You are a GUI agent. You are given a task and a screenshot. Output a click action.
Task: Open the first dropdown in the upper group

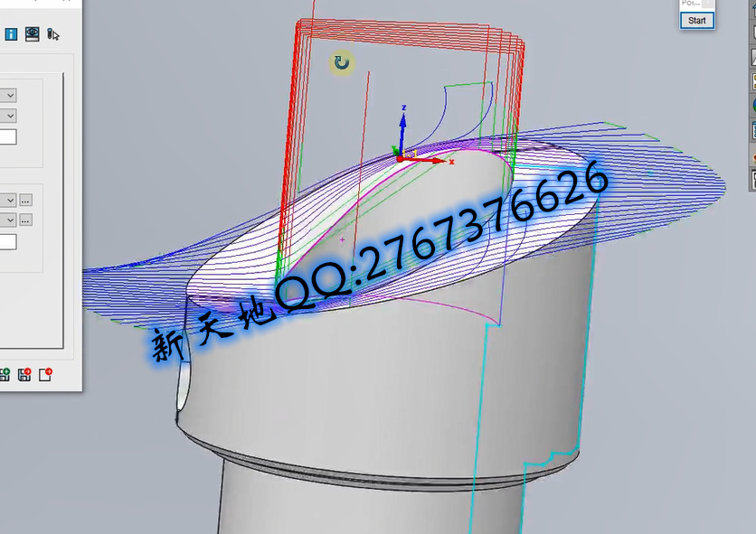tap(9, 94)
